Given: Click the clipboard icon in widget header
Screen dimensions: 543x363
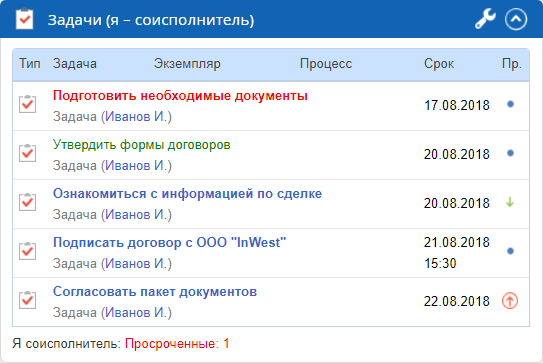Looking at the screenshot, I should (25, 19).
